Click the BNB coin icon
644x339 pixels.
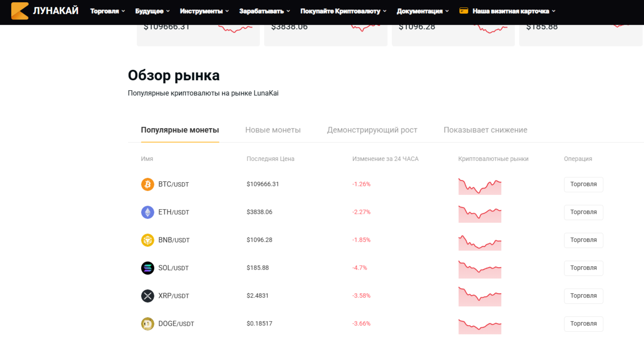pyautogui.click(x=148, y=240)
